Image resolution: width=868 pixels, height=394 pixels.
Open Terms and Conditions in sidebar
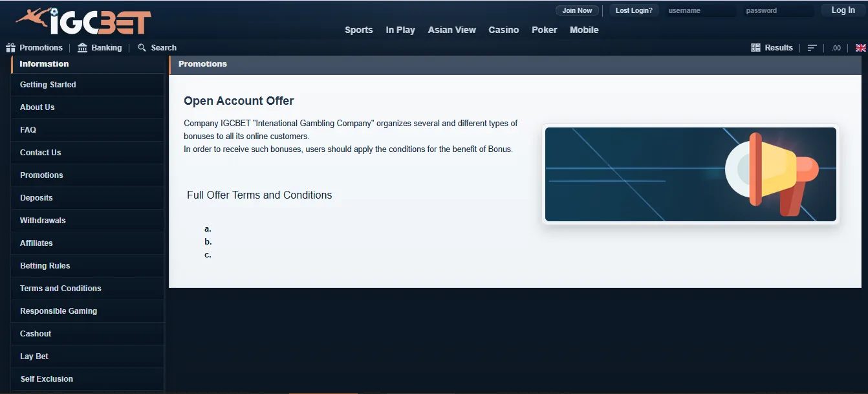pos(87,289)
